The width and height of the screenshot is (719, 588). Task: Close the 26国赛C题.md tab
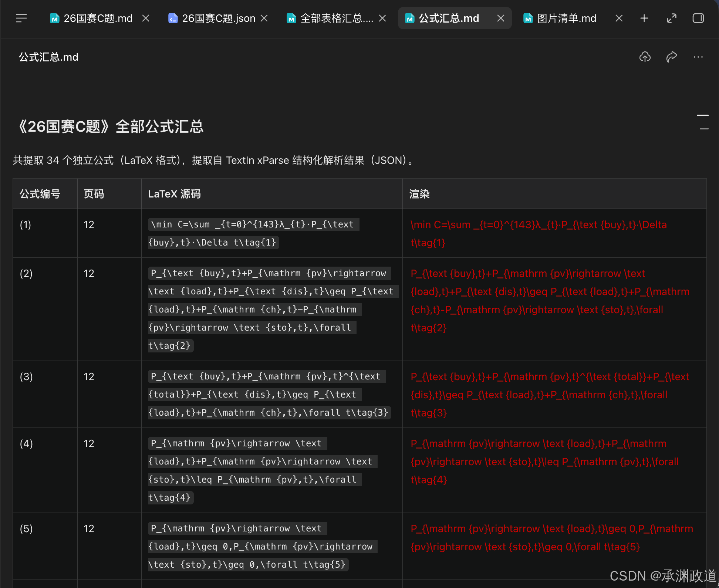146,18
